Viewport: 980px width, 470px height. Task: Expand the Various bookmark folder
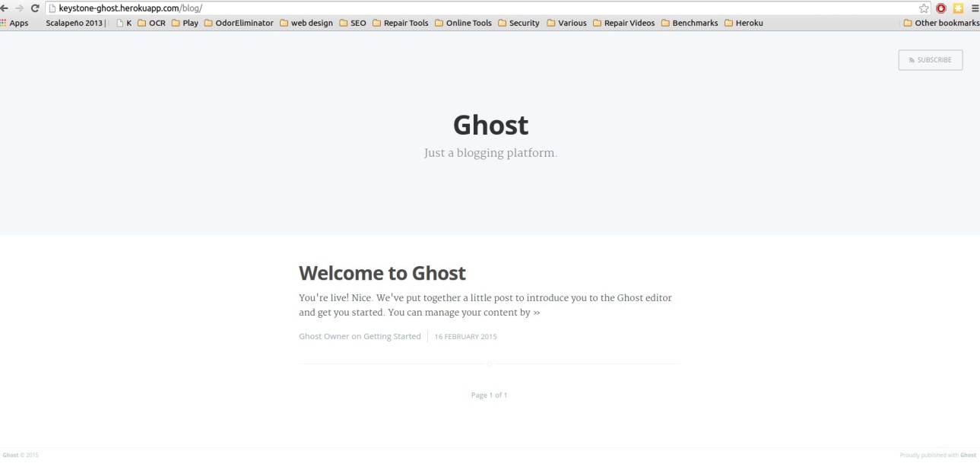pyautogui.click(x=567, y=23)
